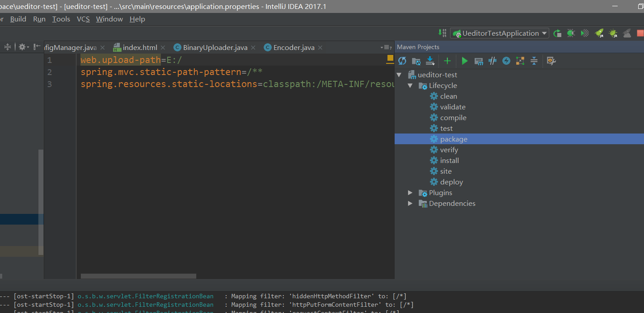Click the Project panel collapse-all icon
Viewport: 644px width, 313px height.
(8, 47)
